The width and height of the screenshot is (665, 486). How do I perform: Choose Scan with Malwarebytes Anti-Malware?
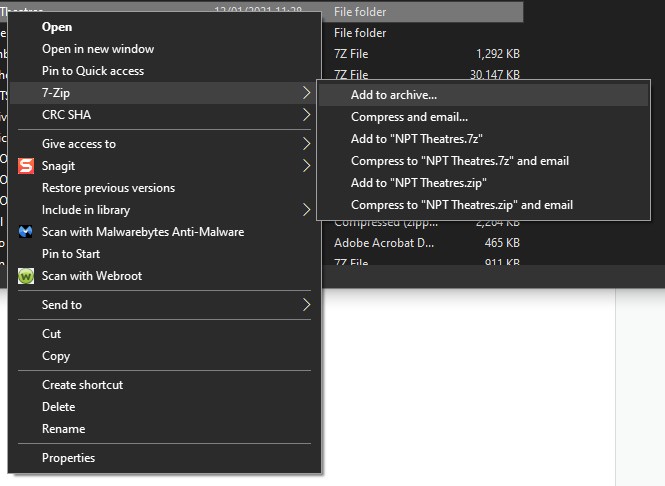(165, 232)
